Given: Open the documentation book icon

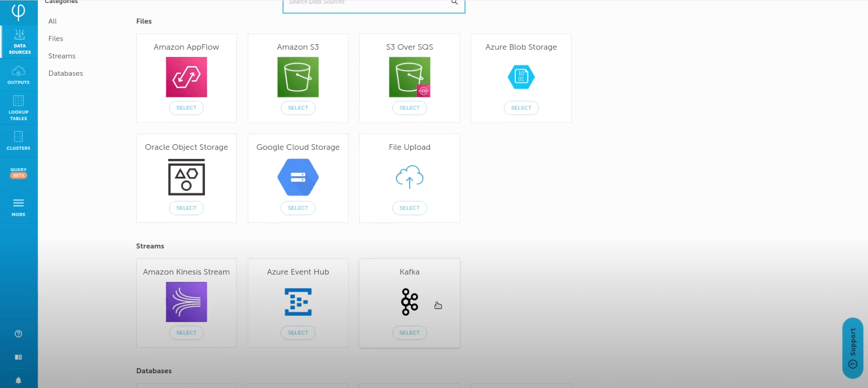Looking at the screenshot, I should 18,357.
